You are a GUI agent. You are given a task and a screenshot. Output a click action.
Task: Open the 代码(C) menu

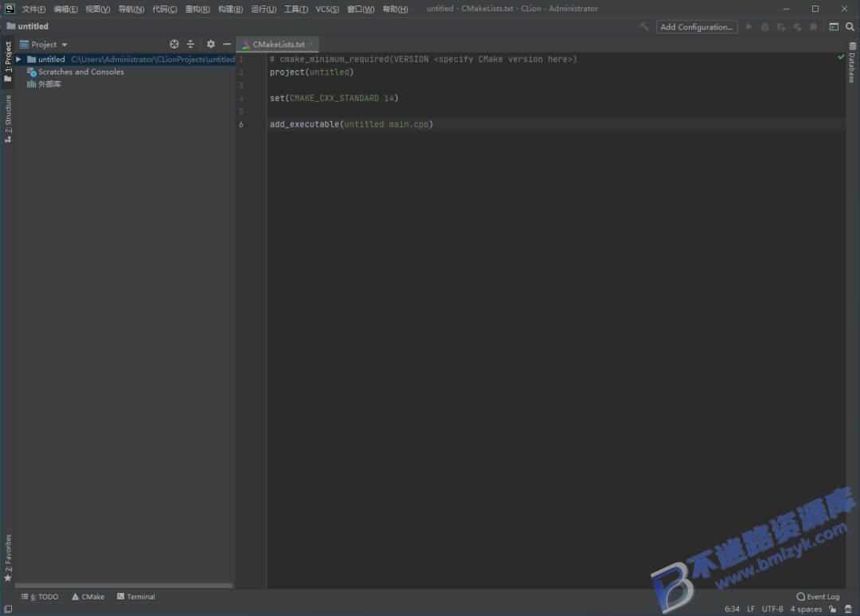tap(165, 9)
